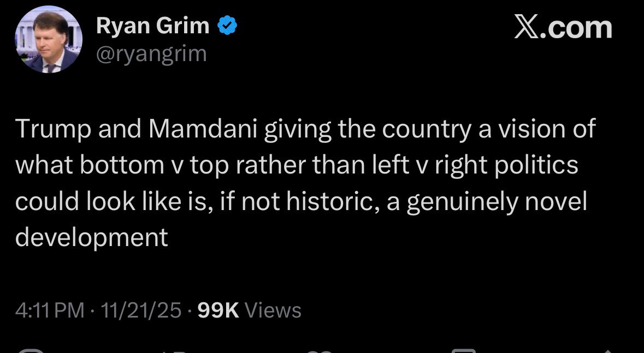644x353 pixels.
Task: Open the @ryangrim handle link
Action: point(151,53)
